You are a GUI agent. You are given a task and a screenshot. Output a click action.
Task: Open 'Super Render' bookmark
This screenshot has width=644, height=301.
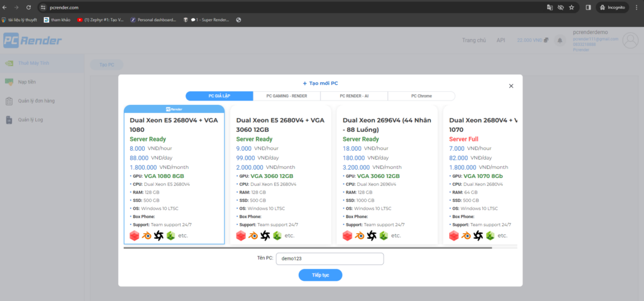tap(206, 19)
